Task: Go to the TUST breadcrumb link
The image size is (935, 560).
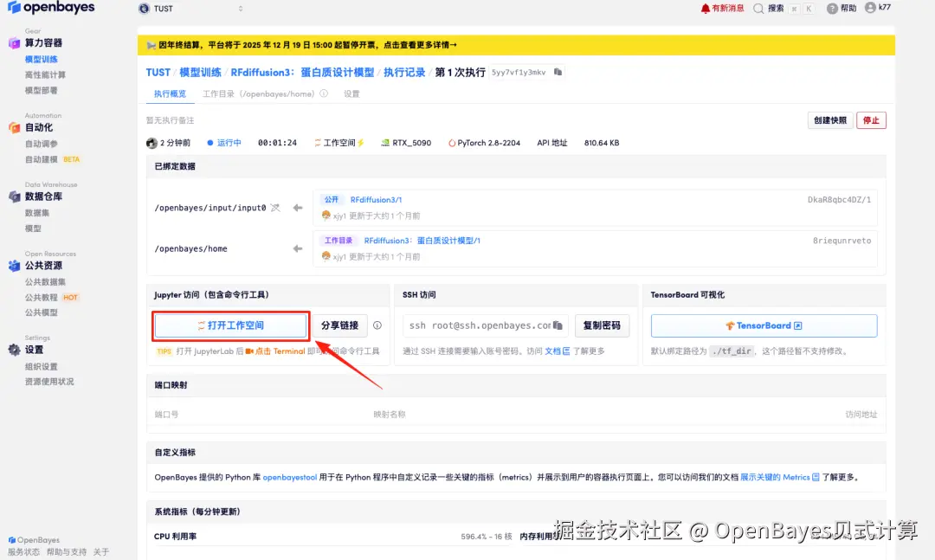Action: tap(158, 72)
